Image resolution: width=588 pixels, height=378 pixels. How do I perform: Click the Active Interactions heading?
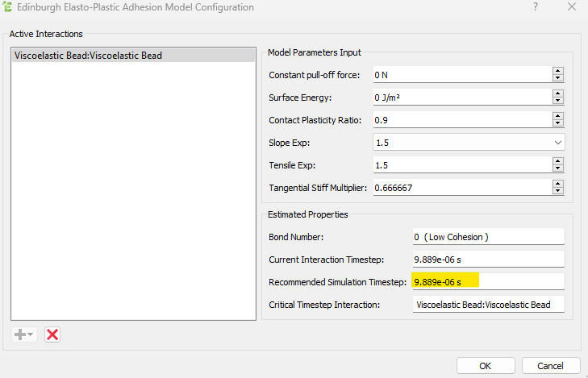(x=46, y=34)
